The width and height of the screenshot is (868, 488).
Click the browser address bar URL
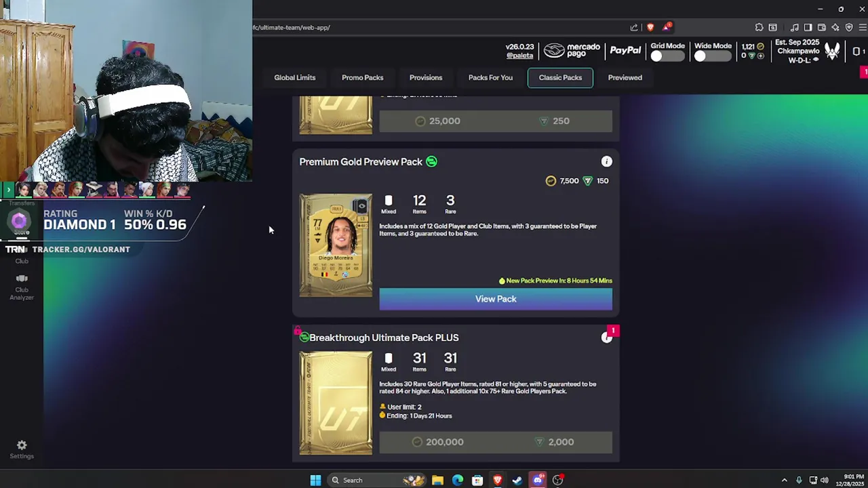292,28
